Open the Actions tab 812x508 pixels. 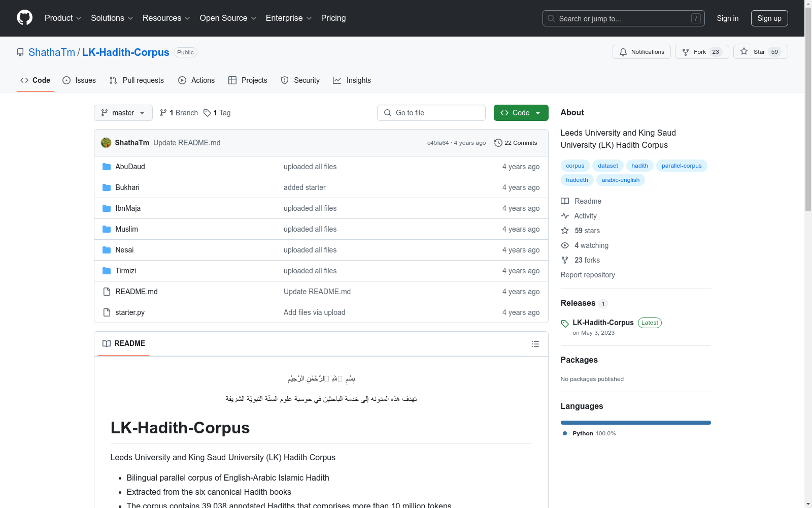pyautogui.click(x=196, y=80)
